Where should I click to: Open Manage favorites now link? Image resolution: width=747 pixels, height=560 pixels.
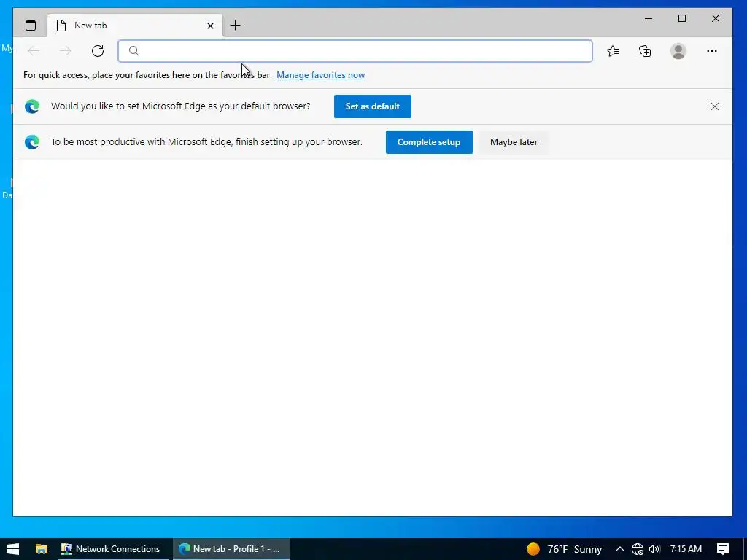[x=321, y=75]
